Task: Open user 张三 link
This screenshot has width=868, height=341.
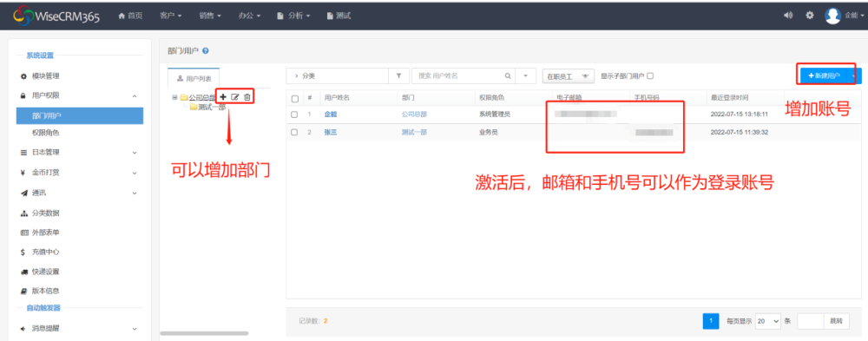Action: tap(331, 132)
